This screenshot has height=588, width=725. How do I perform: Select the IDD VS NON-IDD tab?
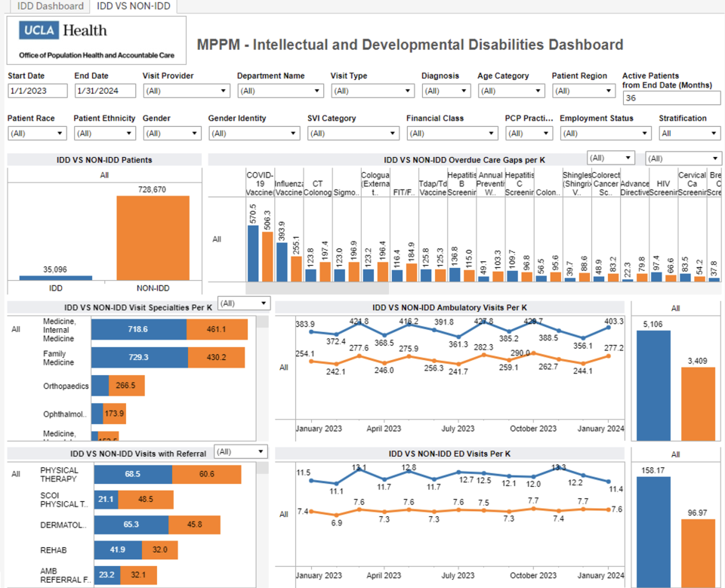pyautogui.click(x=133, y=6)
